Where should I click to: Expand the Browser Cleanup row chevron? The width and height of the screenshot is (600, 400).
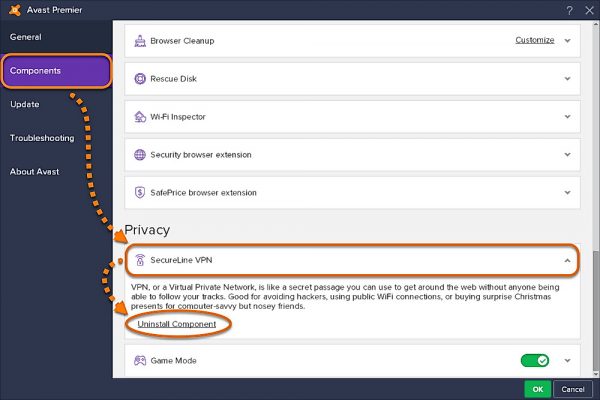pyautogui.click(x=567, y=41)
